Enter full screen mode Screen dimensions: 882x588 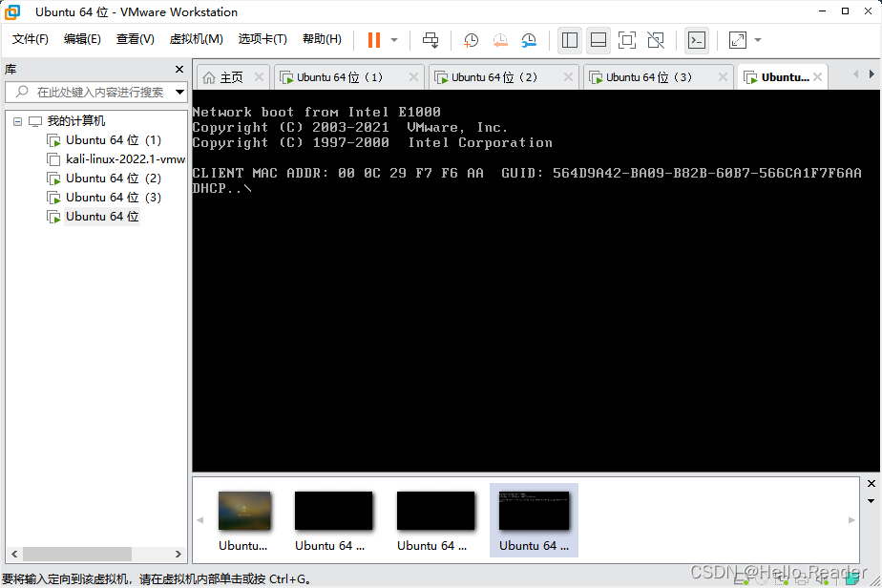(627, 40)
